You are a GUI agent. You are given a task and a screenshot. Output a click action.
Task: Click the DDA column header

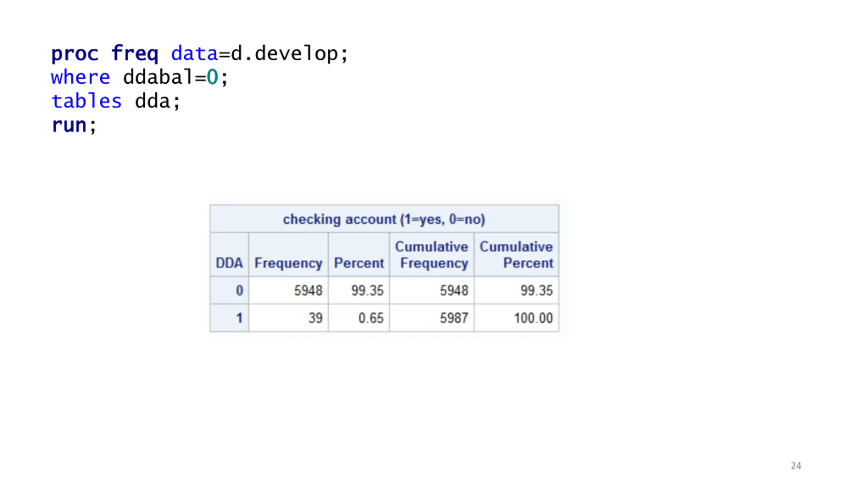pyautogui.click(x=229, y=263)
